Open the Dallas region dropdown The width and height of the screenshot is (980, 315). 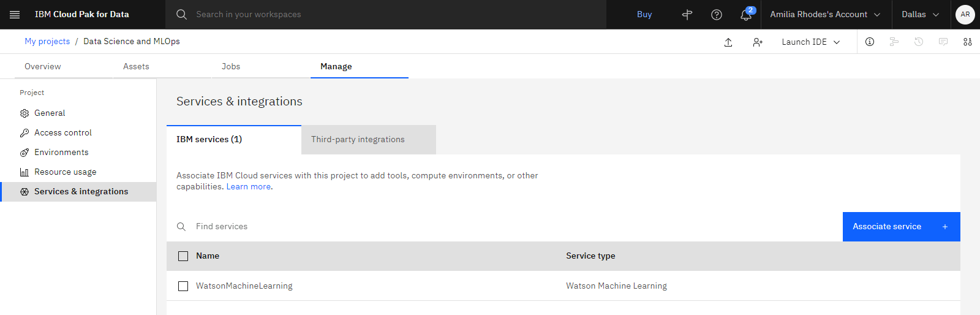tap(921, 14)
